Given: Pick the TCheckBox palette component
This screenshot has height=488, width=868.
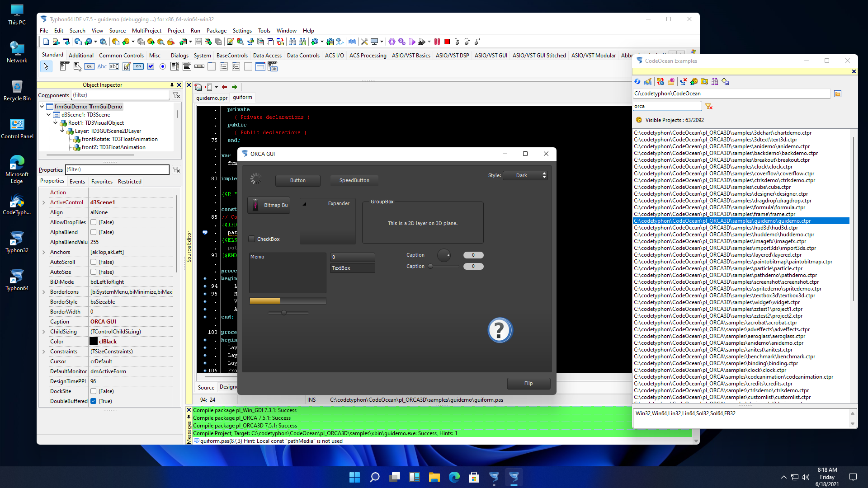Looking at the screenshot, I should click(151, 66).
